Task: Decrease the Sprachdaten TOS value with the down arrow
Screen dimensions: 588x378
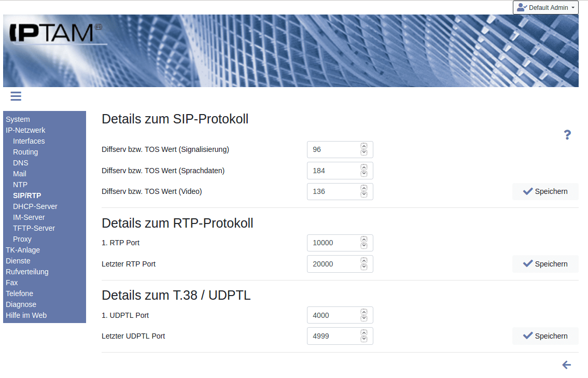Action: (x=364, y=173)
